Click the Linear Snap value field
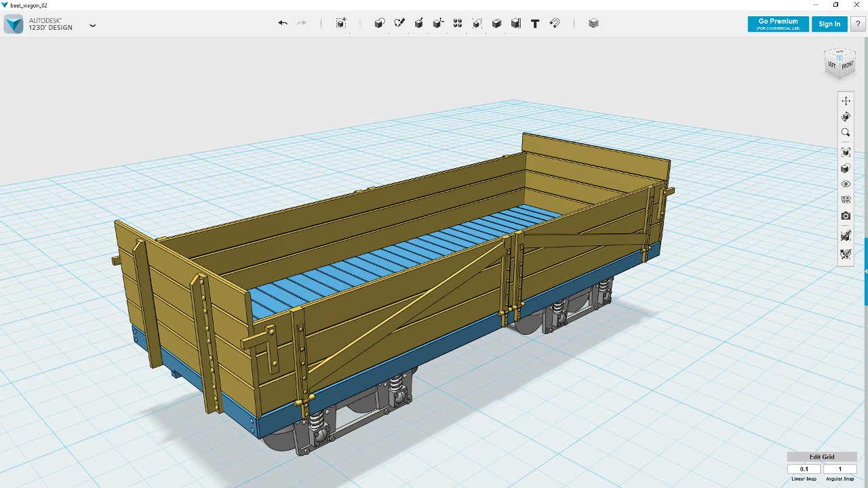 pyautogui.click(x=804, y=469)
